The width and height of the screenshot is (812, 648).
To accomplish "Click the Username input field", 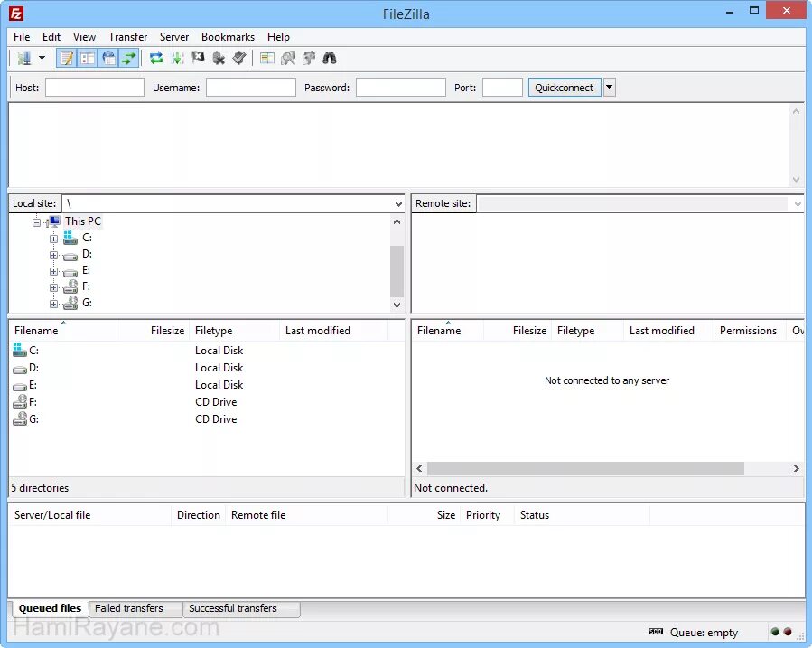I will 250,88.
